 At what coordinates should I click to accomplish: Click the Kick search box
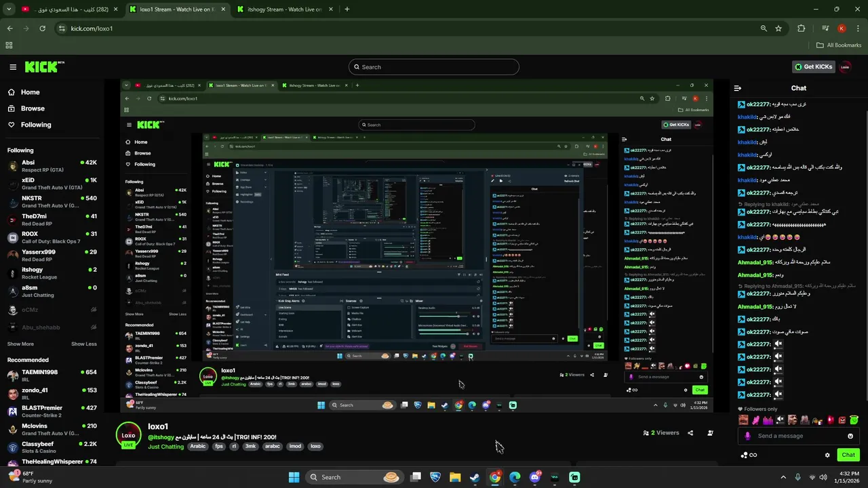pyautogui.click(x=434, y=67)
